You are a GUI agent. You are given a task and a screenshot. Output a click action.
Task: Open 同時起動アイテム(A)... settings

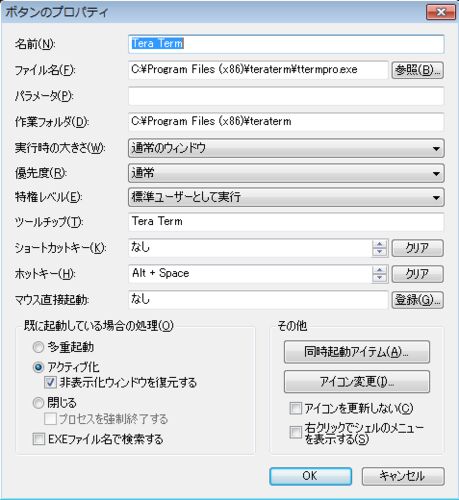tap(357, 352)
